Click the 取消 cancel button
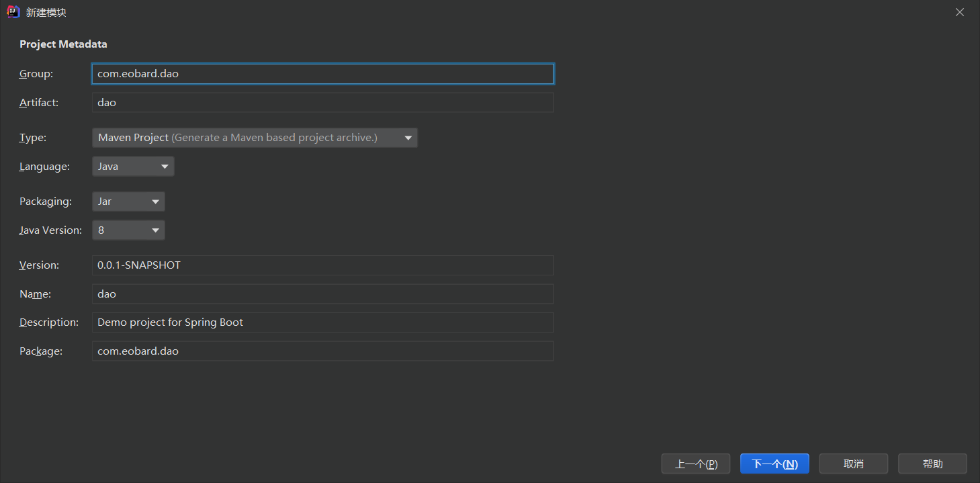 click(x=853, y=464)
